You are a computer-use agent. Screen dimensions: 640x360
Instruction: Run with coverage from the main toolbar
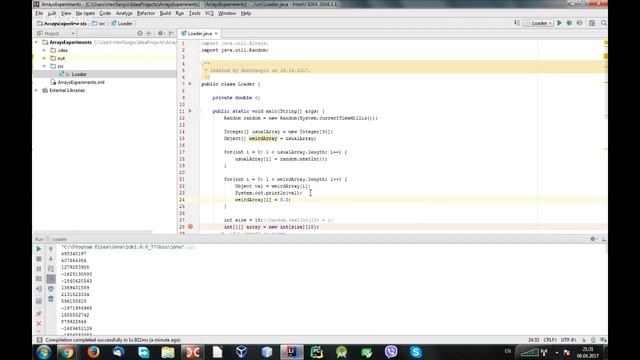[580, 23]
